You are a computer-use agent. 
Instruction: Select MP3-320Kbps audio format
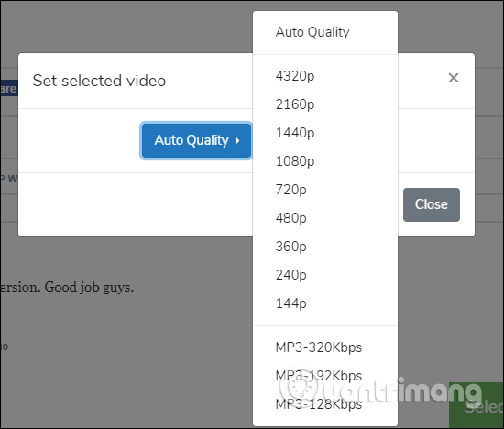pyautogui.click(x=325, y=347)
